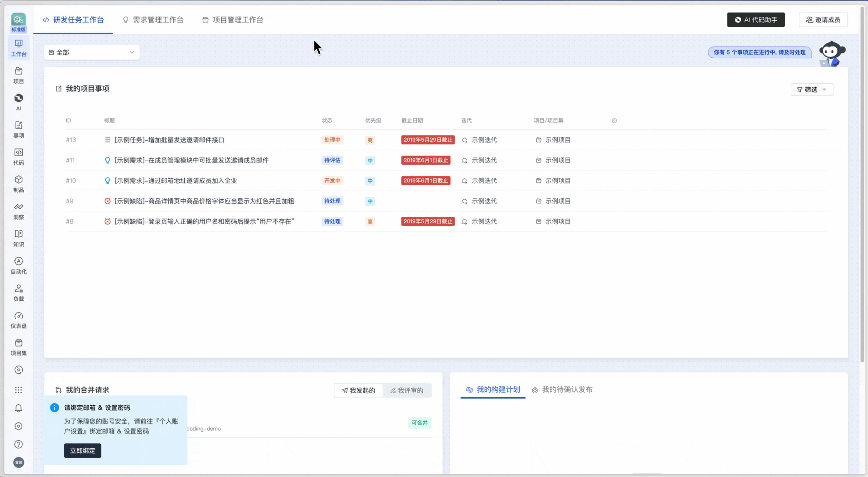Screen dimensions: 868x477
Task: Click the table column settings gear icon
Action: (614, 121)
